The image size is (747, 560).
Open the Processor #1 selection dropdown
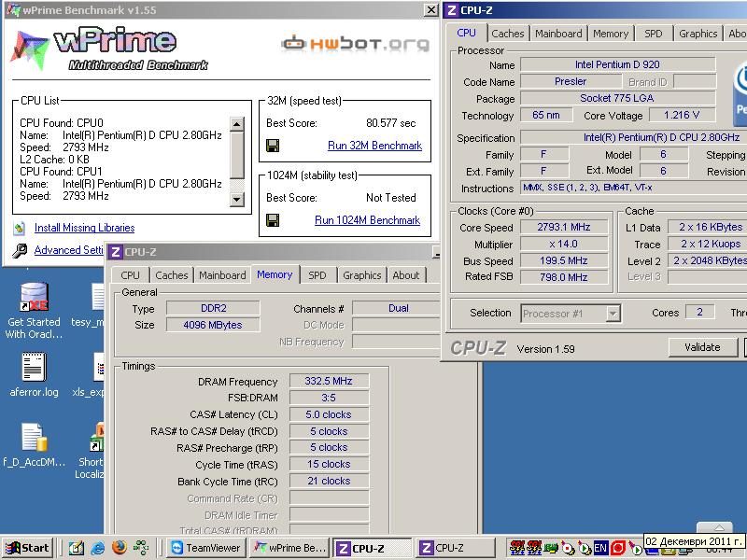coord(571,314)
